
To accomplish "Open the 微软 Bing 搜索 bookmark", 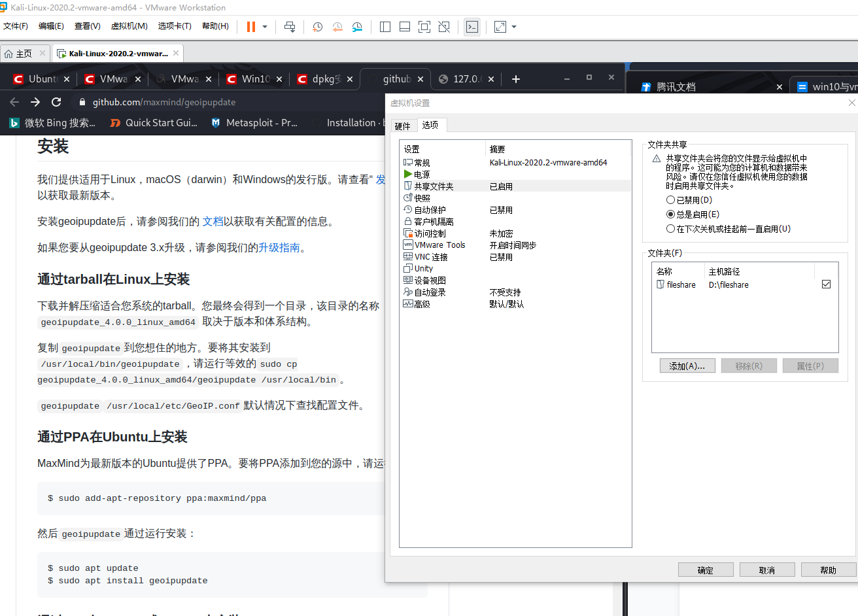I will [x=52, y=123].
